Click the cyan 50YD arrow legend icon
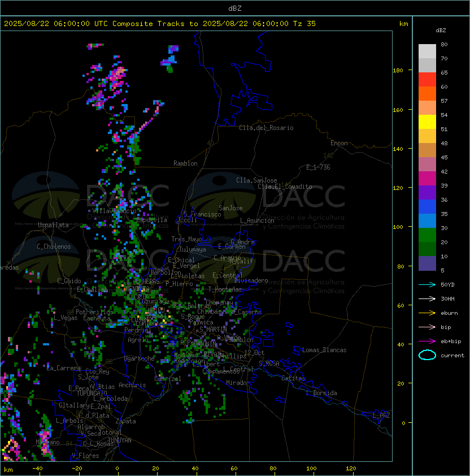Screen dimensions: 470x476 click(427, 284)
